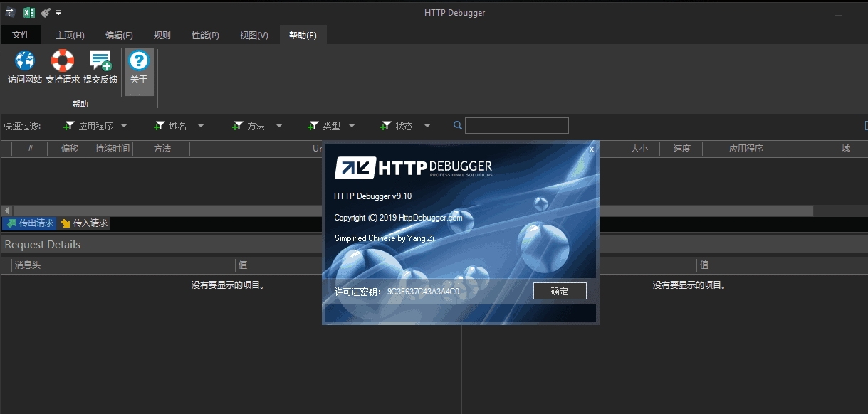Screen dimensions: 868x414
Task: Close the About dialog with x
Action: (591, 149)
